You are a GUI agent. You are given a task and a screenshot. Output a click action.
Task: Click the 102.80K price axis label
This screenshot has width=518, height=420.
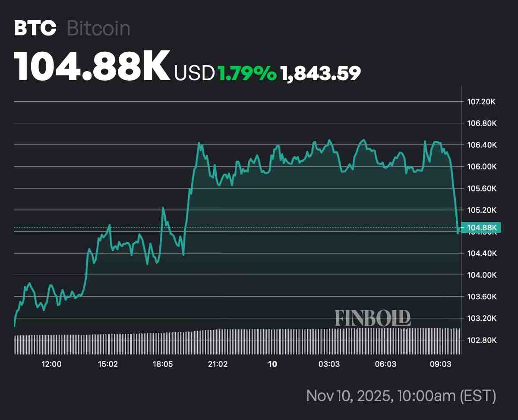pyautogui.click(x=482, y=340)
